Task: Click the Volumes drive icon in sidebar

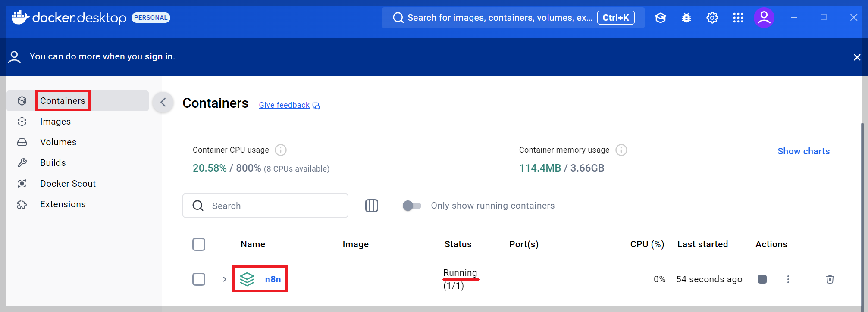Action: click(22, 142)
